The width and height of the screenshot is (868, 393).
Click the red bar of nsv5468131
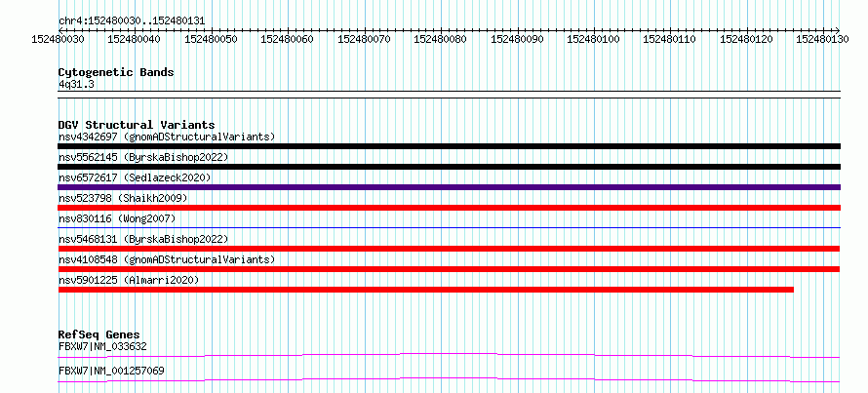click(449, 249)
